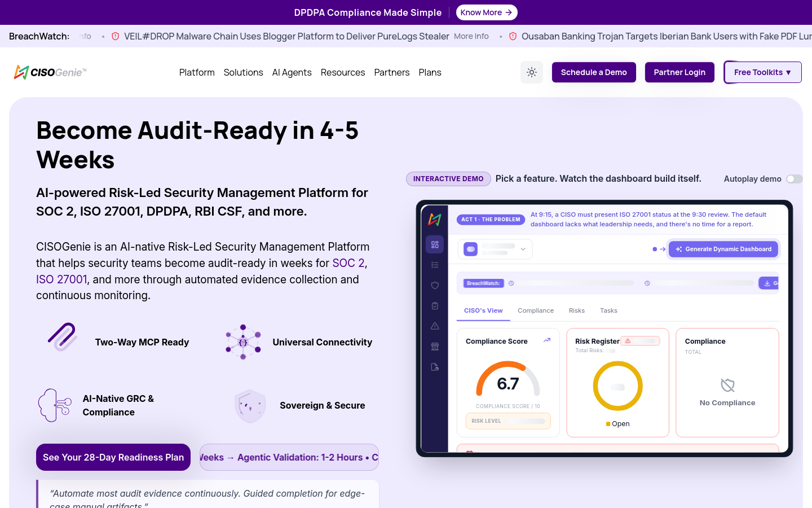
Task: Click the AI-Native GRC brain icon
Action: [55, 405]
